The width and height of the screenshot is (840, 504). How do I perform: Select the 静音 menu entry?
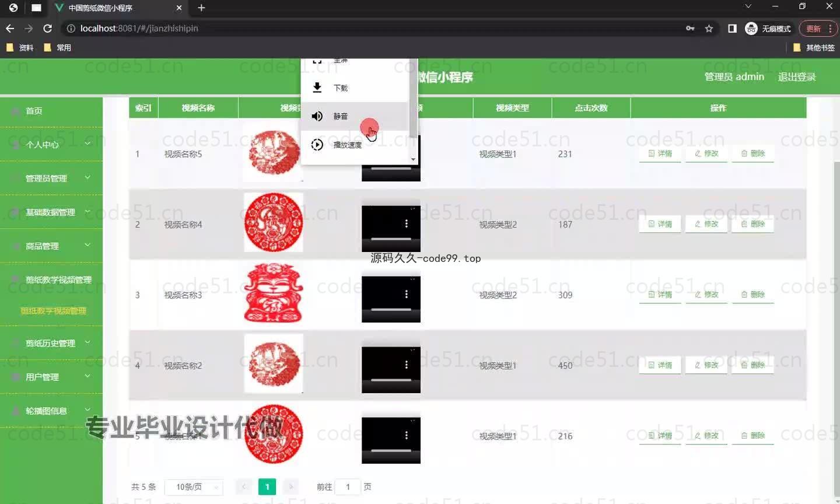[355, 116]
